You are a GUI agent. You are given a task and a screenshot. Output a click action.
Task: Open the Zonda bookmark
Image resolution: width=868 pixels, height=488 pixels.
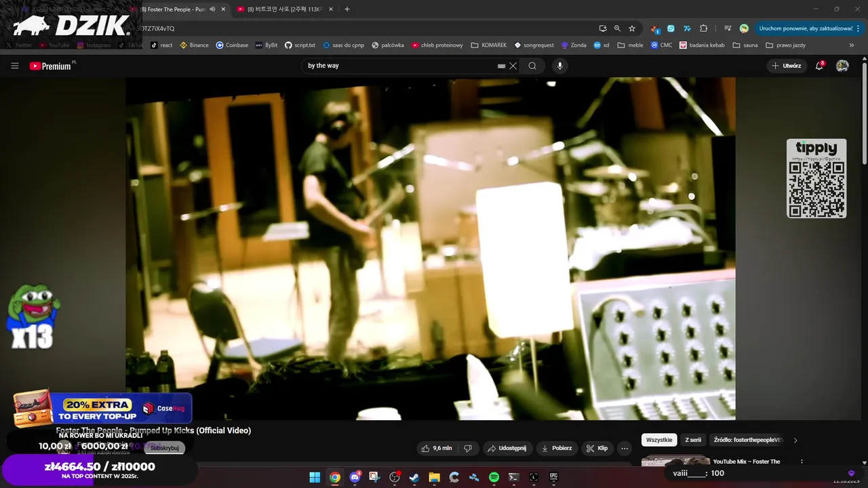[573, 45]
